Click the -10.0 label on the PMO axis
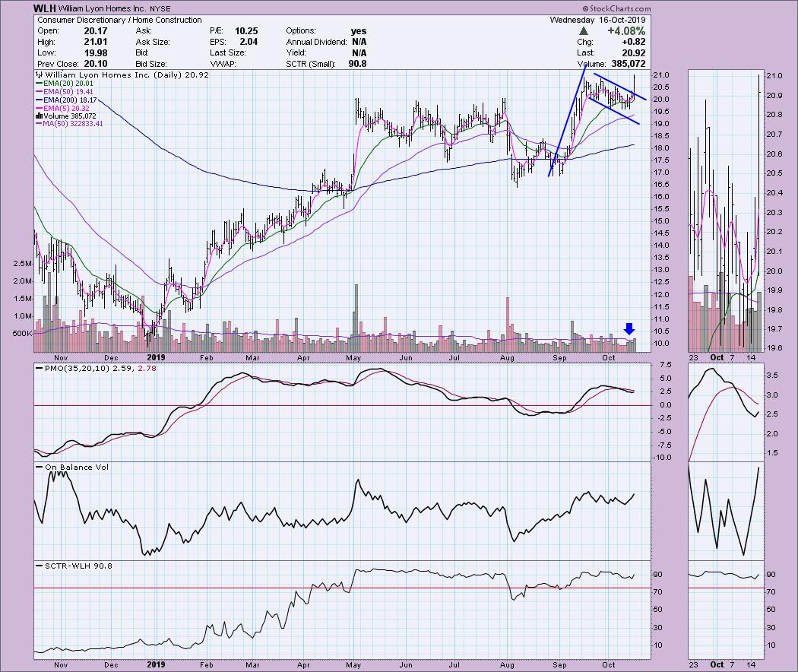Viewport: 798px width, 672px height. point(661,457)
